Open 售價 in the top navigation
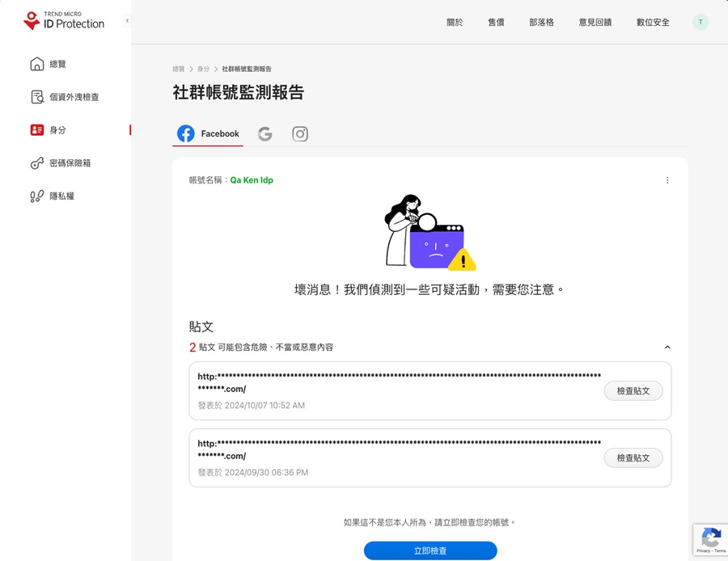Screen dimensions: 728x561 tap(496, 23)
